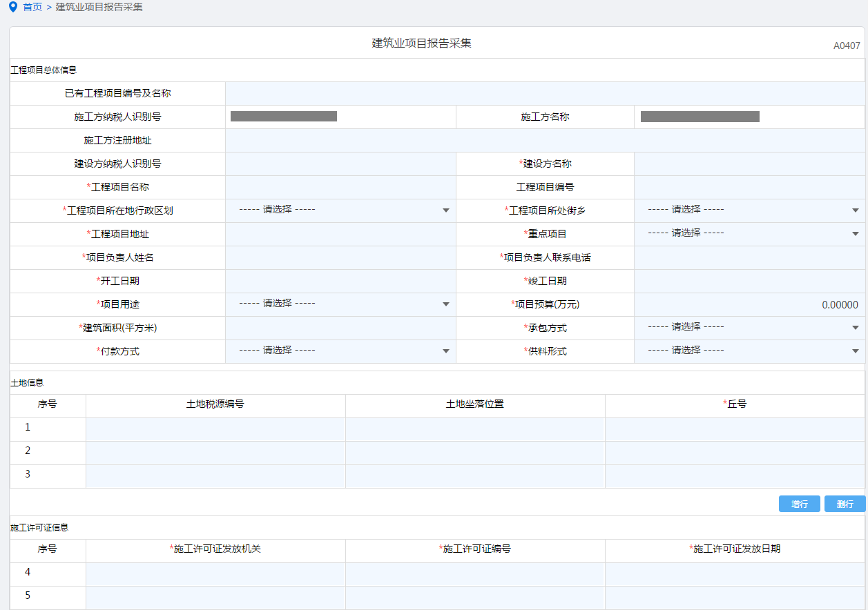Click the 施工许可证发放日期 column header
868x610 pixels.
(735, 549)
